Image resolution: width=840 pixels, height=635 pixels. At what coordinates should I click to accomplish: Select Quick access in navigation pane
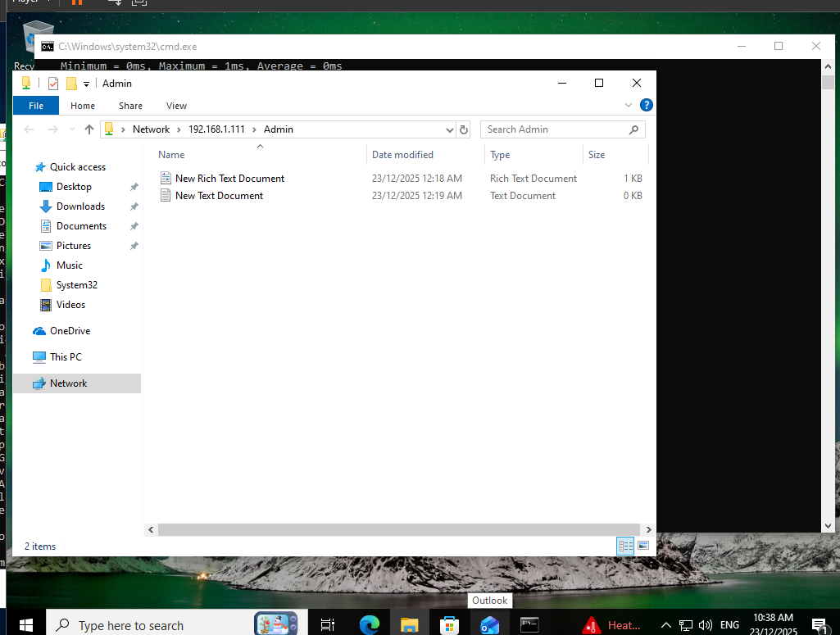coord(78,167)
